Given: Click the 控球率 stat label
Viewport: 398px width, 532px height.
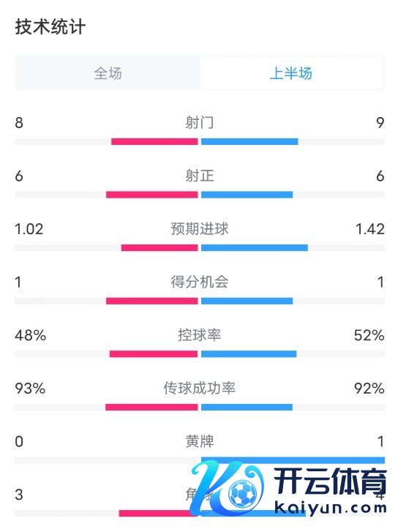Looking at the screenshot, I should click(200, 335).
